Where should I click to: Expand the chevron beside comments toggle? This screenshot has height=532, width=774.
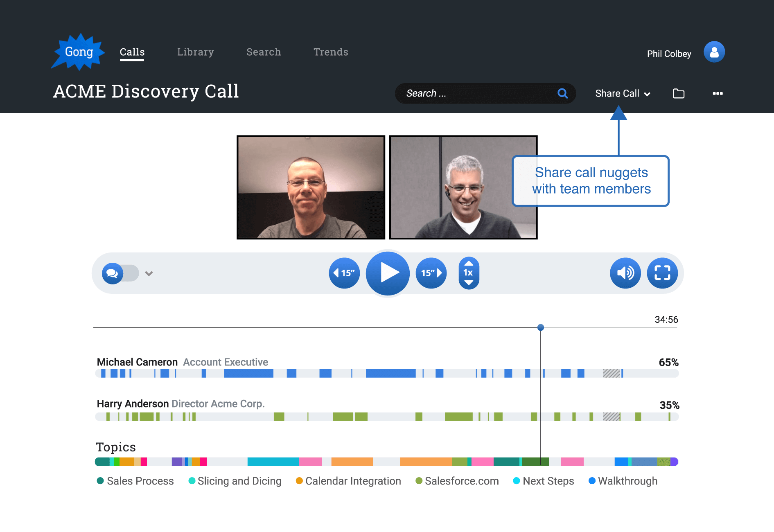pyautogui.click(x=149, y=273)
